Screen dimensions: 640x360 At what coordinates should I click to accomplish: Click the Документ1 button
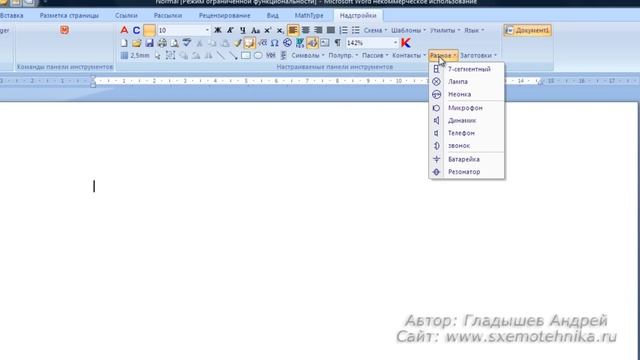(527, 30)
